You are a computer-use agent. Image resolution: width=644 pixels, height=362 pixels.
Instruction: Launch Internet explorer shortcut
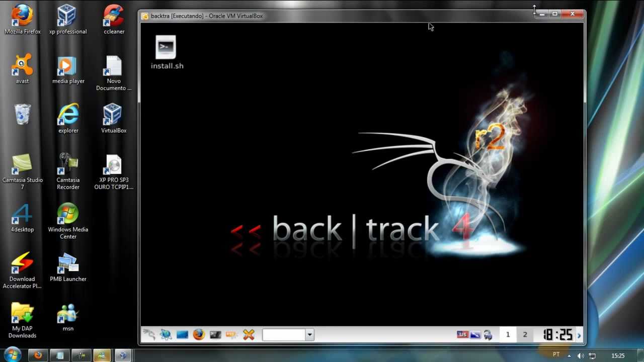click(x=68, y=119)
